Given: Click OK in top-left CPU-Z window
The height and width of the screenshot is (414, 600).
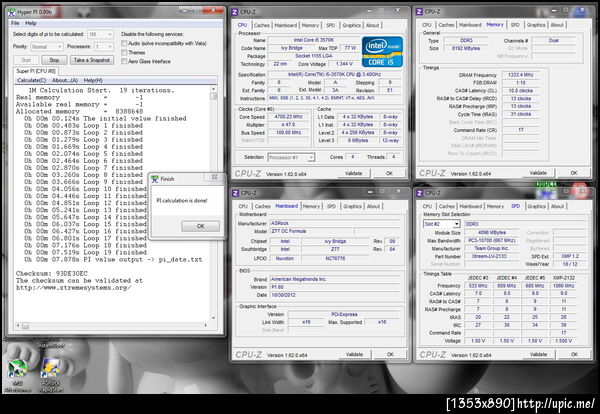Looking at the screenshot, I should (x=389, y=173).
